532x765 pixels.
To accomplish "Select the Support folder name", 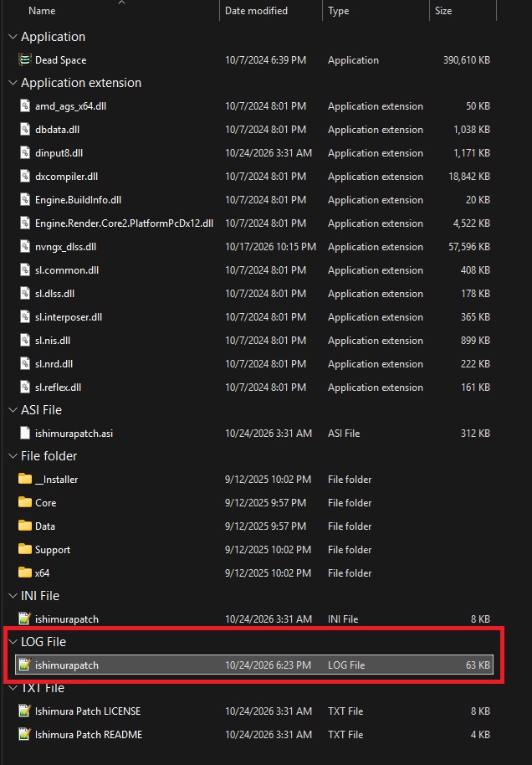I will pyautogui.click(x=53, y=549).
